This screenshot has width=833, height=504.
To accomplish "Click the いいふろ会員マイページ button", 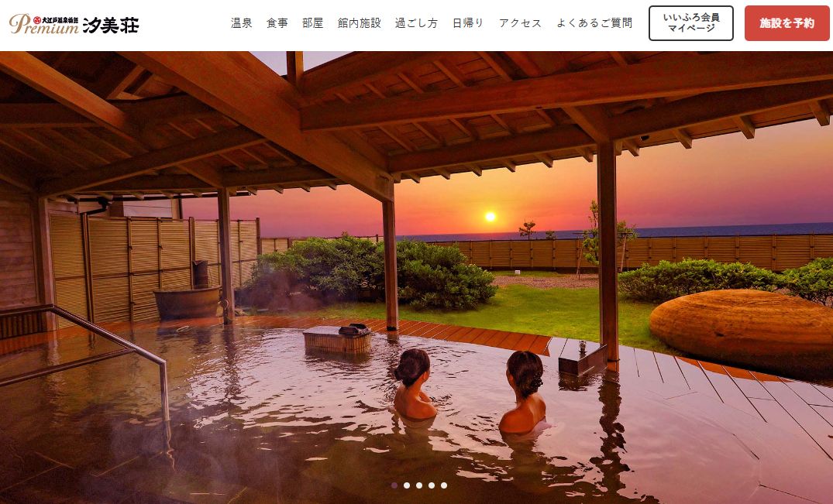I will tap(691, 23).
